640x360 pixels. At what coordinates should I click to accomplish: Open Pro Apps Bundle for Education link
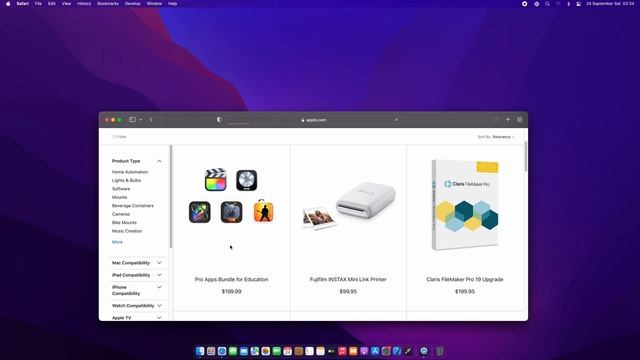pyautogui.click(x=231, y=279)
